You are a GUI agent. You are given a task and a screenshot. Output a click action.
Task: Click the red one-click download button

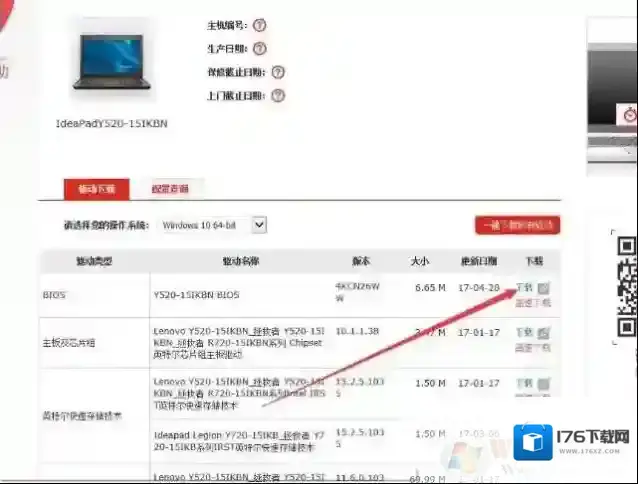(518, 225)
